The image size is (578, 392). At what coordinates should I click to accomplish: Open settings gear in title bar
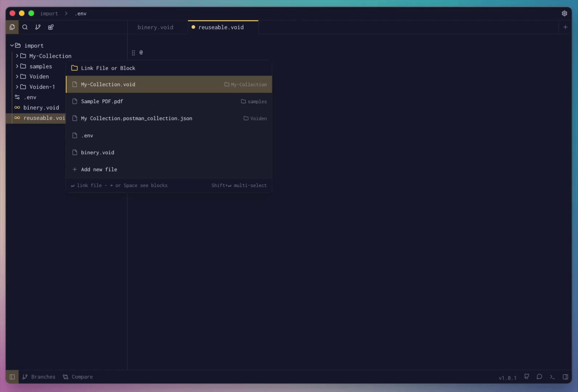click(564, 13)
